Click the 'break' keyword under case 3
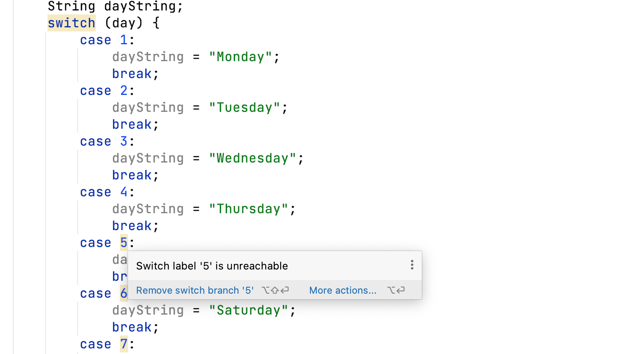The height and width of the screenshot is (354, 644). [131, 175]
